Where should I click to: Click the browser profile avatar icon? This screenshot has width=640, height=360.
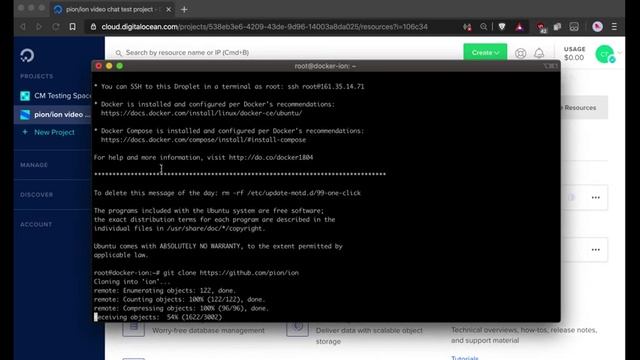[x=597, y=27]
